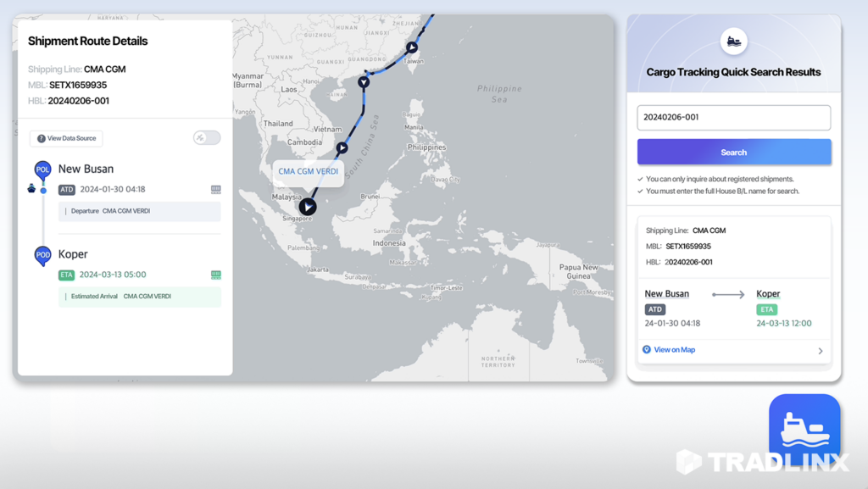Image resolution: width=868 pixels, height=489 pixels.
Task: Click the CMA CGM VERDI map tooltip
Action: click(309, 171)
